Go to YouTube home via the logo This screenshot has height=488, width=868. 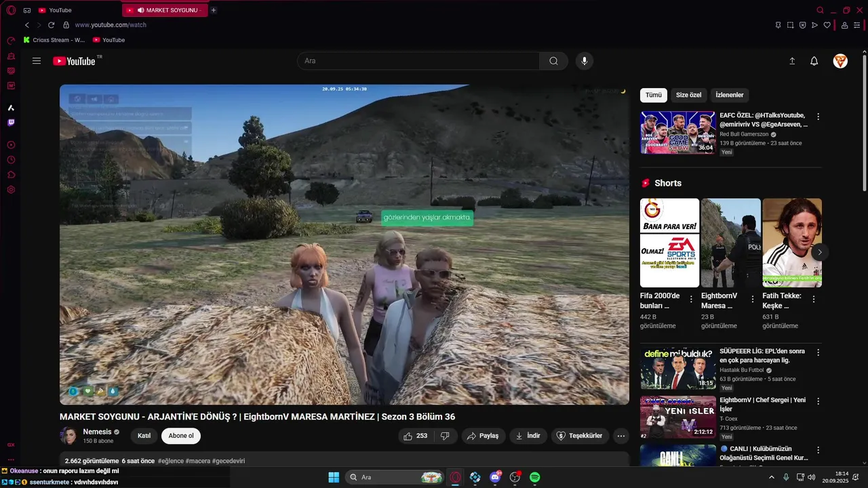point(75,61)
